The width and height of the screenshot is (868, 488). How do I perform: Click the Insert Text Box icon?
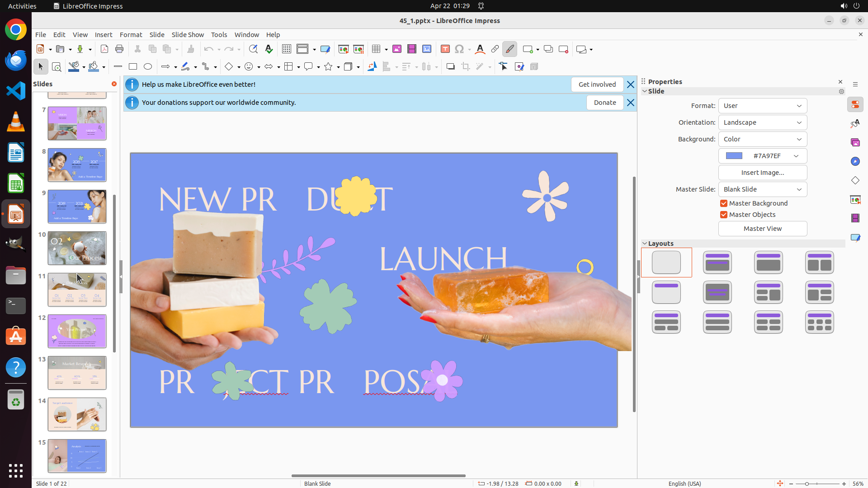445,49
